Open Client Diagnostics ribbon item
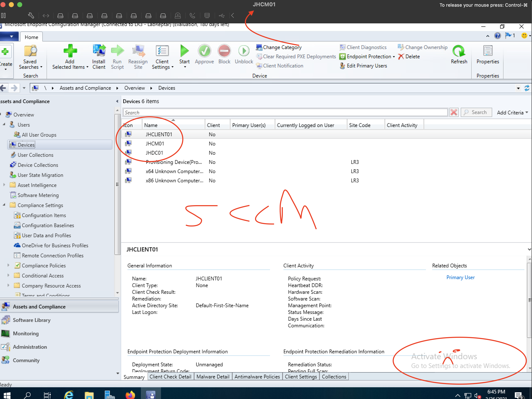Screen dimensions: 532x399 coord(363,47)
